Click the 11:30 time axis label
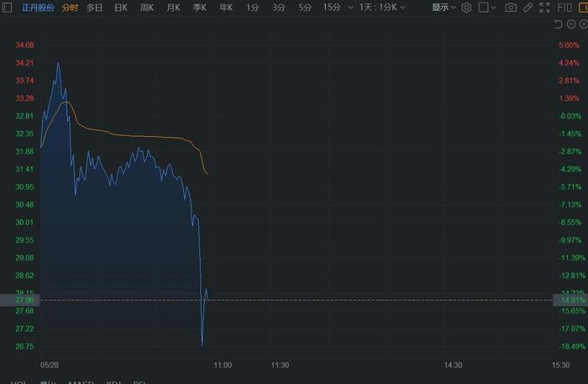The image size is (588, 384). (280, 365)
